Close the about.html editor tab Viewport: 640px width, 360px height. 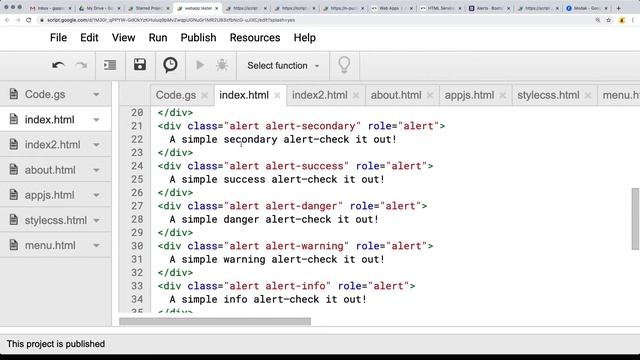pyautogui.click(x=430, y=96)
